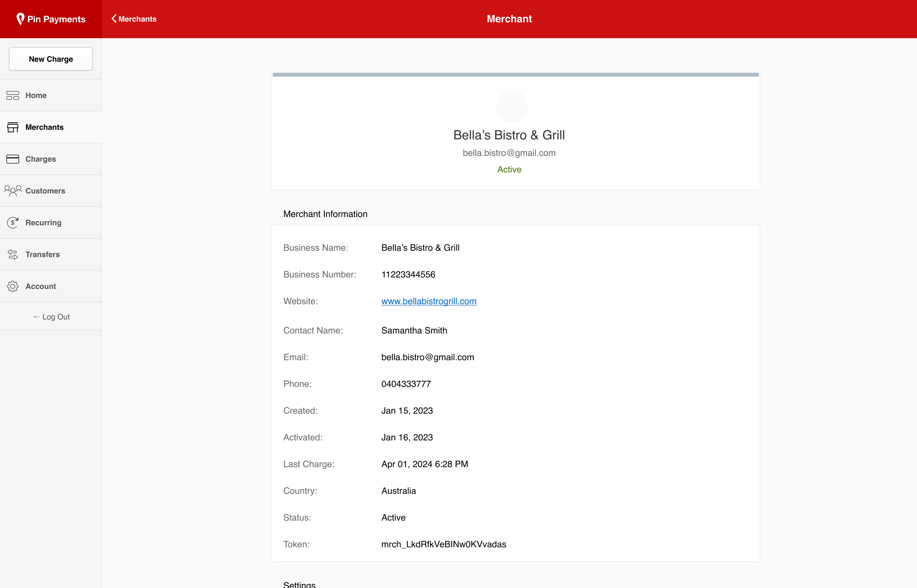This screenshot has width=917, height=588.
Task: Click the Transfers arrows icon
Action: tap(13, 254)
